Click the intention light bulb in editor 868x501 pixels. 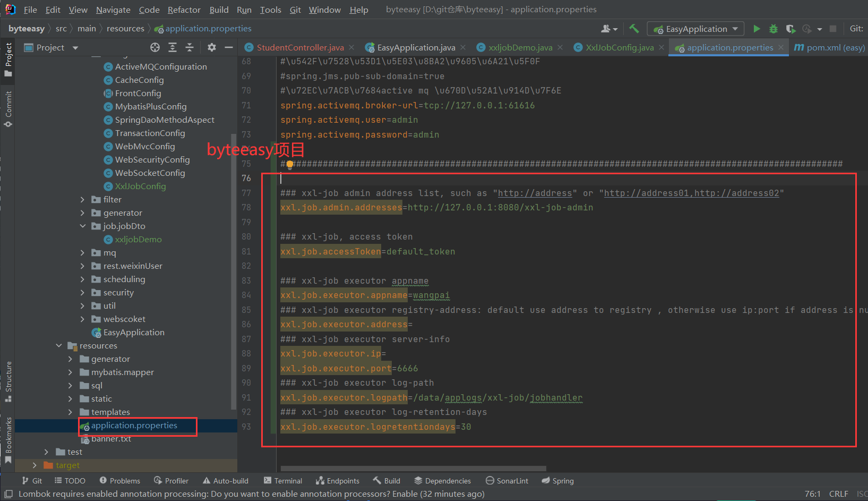pos(290,164)
